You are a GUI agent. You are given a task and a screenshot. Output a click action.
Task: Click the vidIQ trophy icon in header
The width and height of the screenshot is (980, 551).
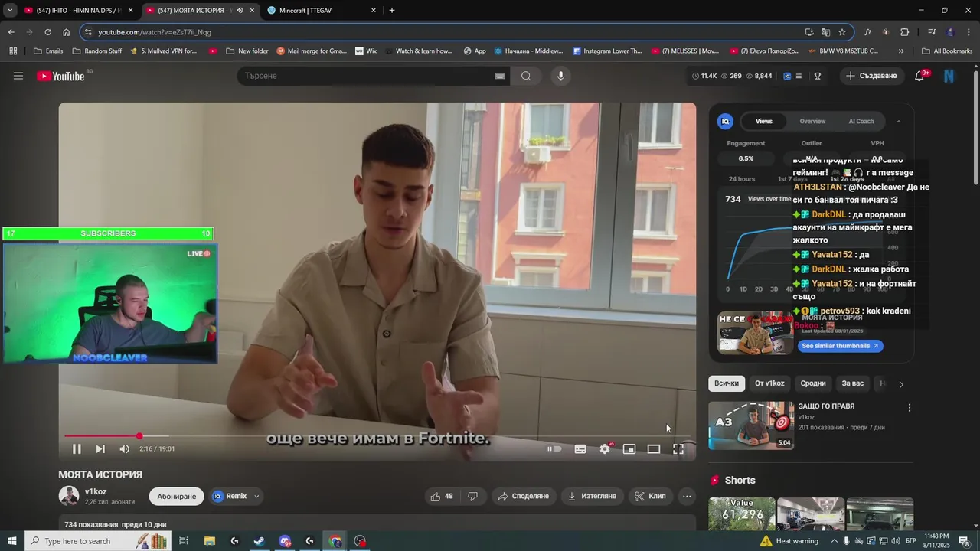tap(818, 76)
